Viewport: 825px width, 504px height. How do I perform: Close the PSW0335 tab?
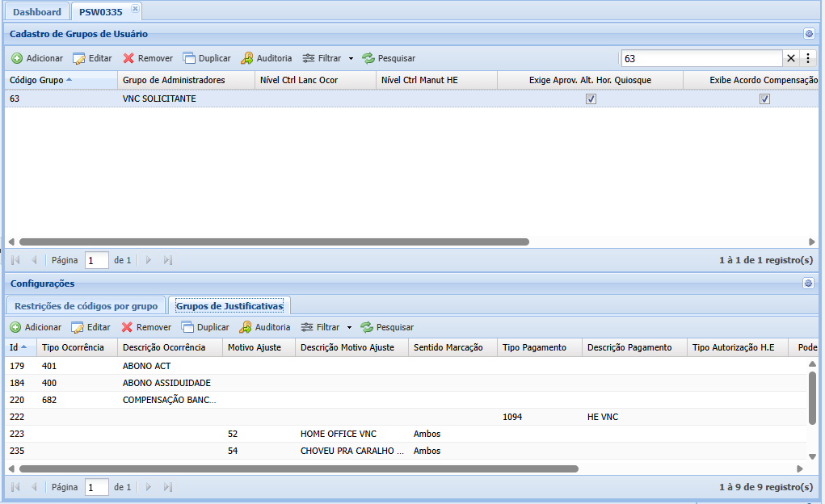tap(135, 8)
